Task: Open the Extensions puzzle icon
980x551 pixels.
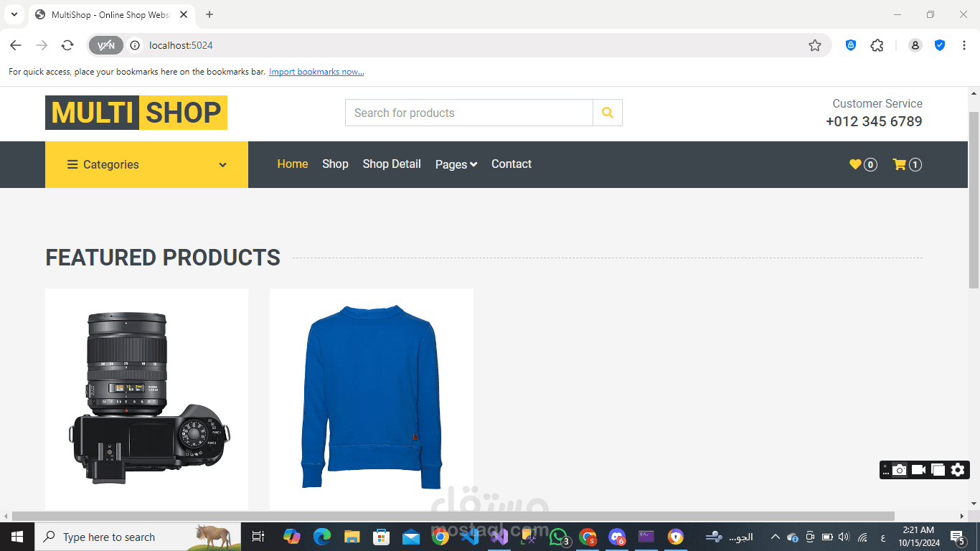Action: tap(877, 45)
